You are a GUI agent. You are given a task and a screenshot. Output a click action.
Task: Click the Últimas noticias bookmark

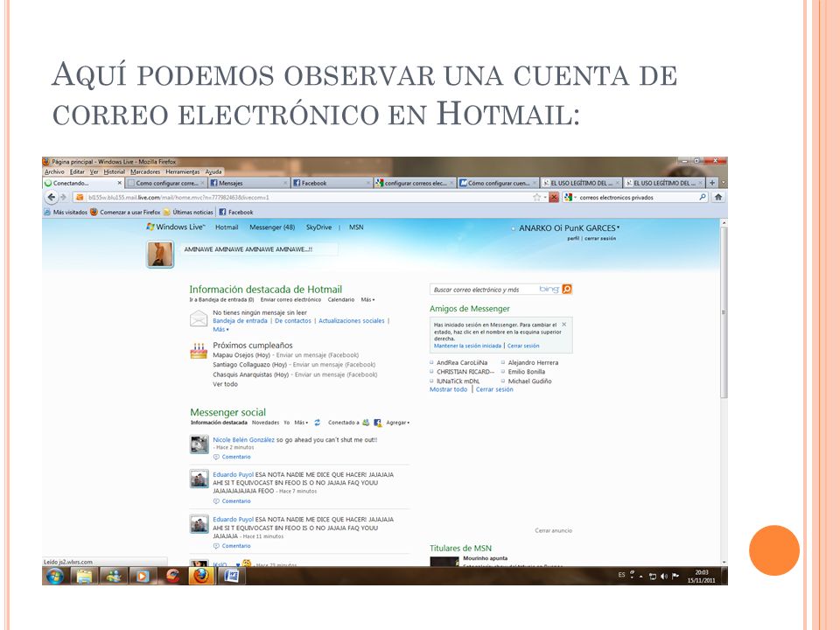point(188,212)
